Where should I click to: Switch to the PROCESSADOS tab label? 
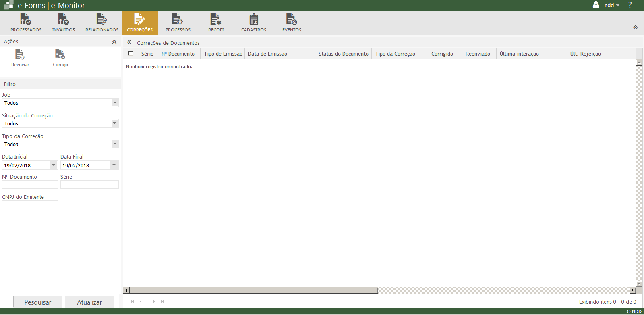[x=26, y=30]
